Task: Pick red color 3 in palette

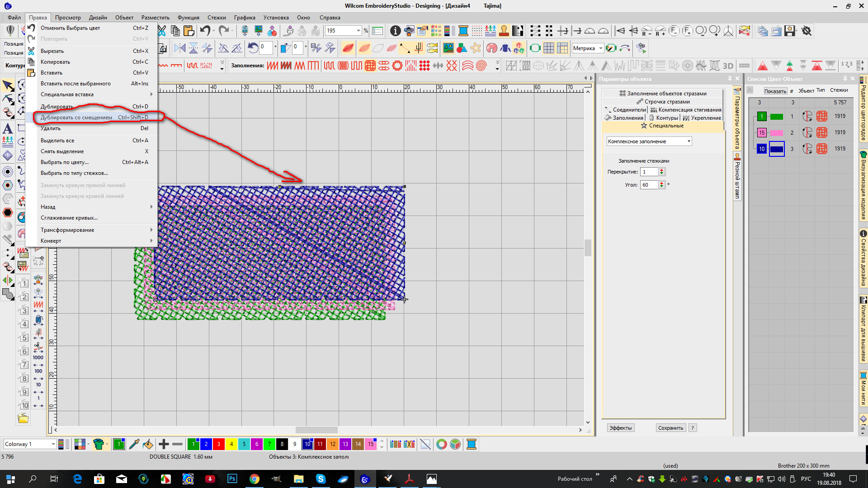Action: tap(219, 444)
